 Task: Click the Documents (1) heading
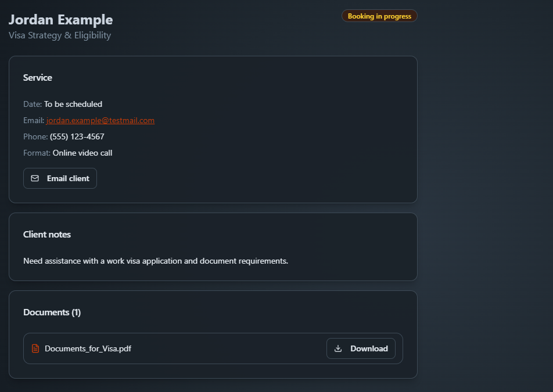click(52, 312)
